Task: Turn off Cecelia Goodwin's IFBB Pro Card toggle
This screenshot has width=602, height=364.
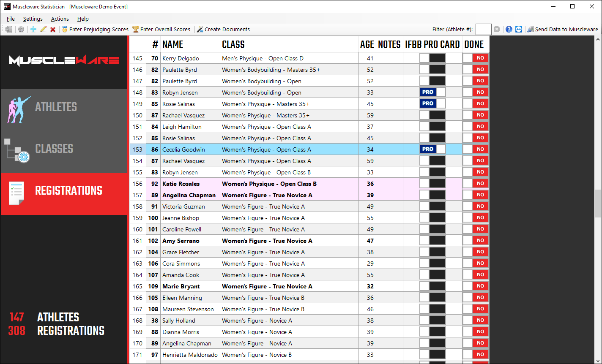Action: [x=432, y=149]
